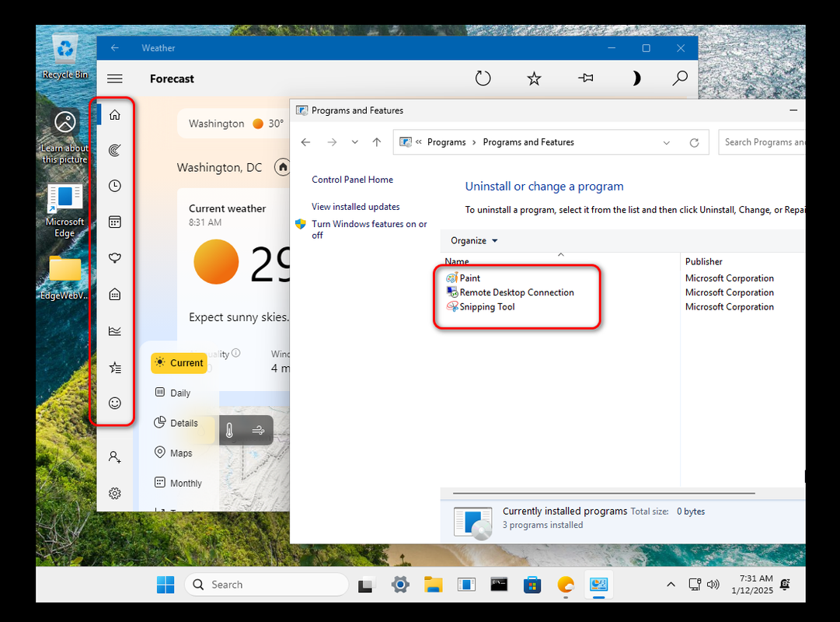Open View installed updates link

(356, 207)
